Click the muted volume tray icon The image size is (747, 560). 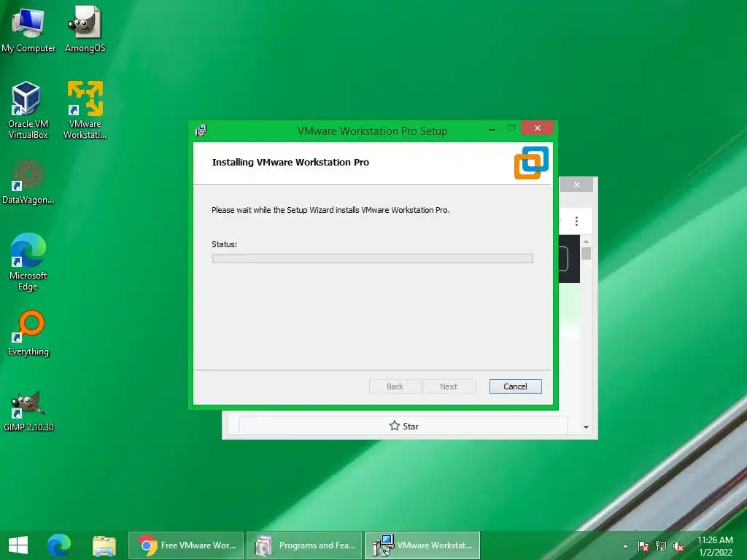[678, 546]
